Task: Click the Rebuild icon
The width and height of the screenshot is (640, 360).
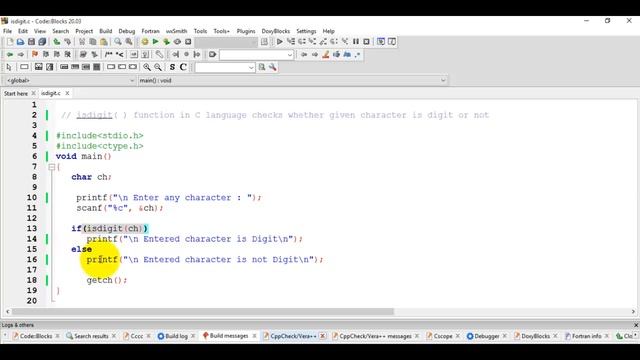Action: coord(177,42)
